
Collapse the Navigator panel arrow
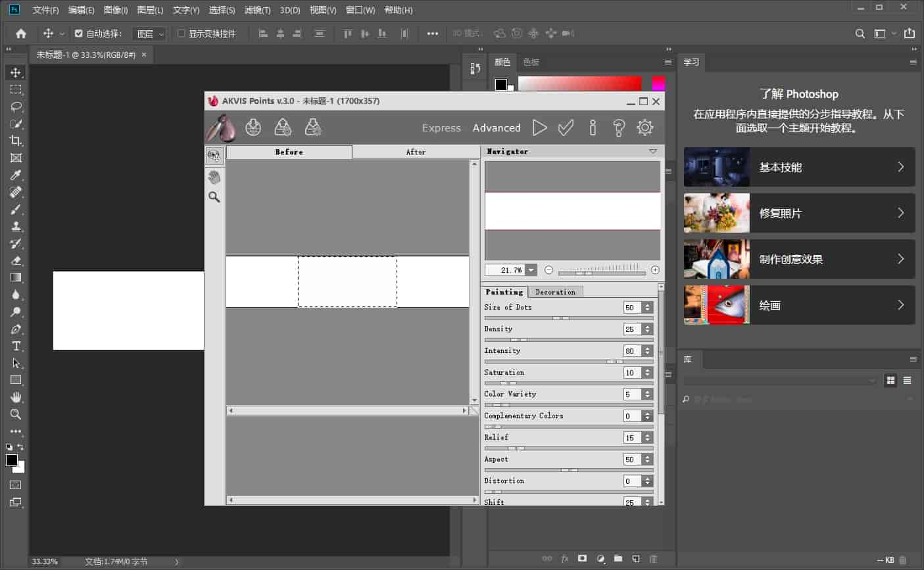[x=652, y=151]
